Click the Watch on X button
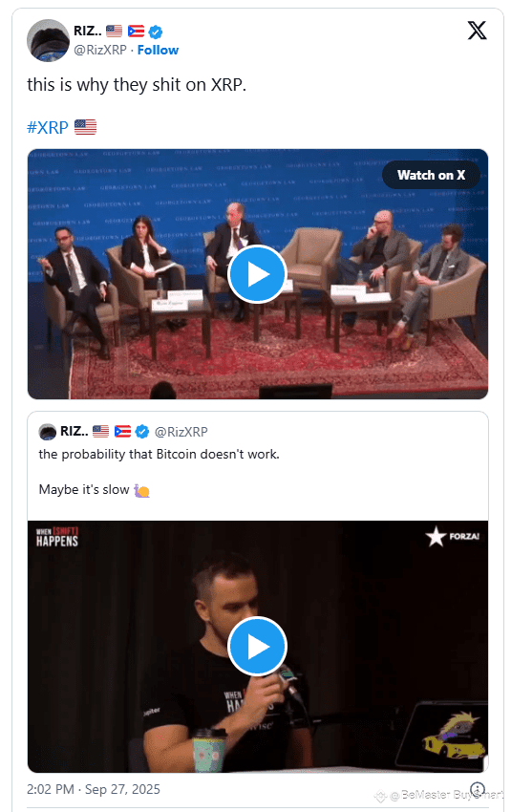Viewport: 511px width, 812px height. point(431,175)
